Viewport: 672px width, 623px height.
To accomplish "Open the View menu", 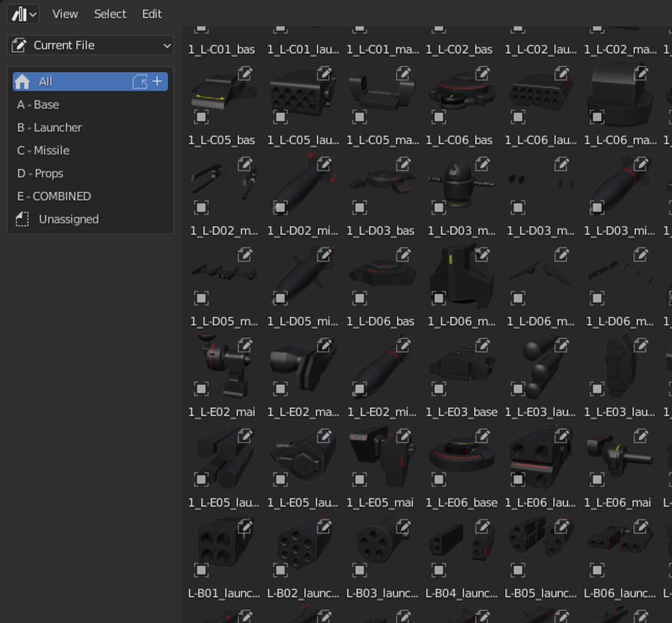I will tap(65, 14).
